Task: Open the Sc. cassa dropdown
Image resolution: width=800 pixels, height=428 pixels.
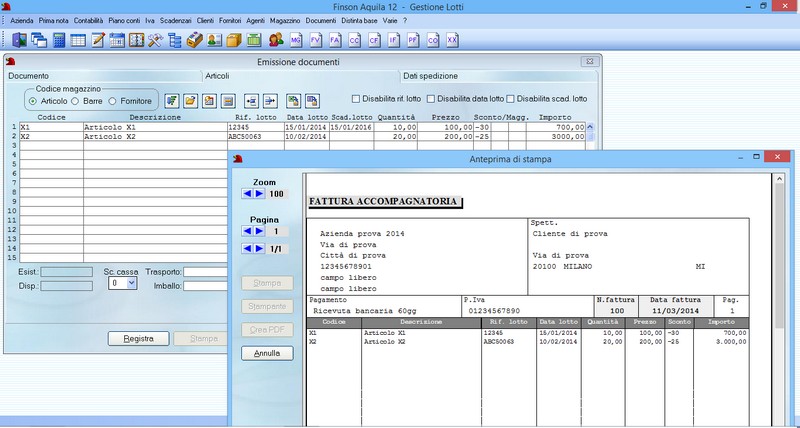Action: pyautogui.click(x=132, y=283)
